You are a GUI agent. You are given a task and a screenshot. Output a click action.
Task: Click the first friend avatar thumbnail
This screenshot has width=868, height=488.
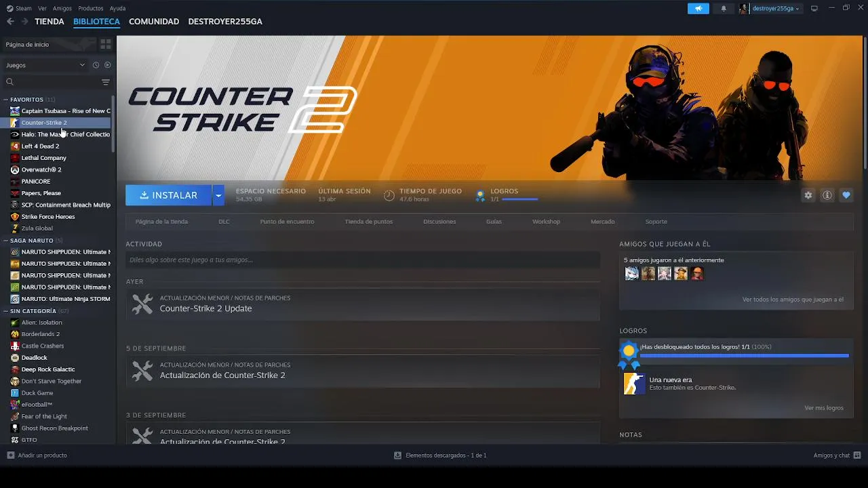tap(632, 273)
